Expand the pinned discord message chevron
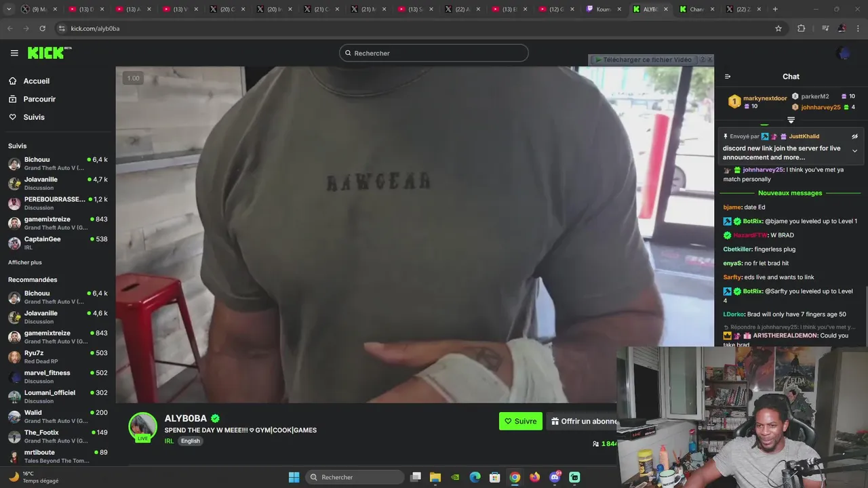 (854, 151)
